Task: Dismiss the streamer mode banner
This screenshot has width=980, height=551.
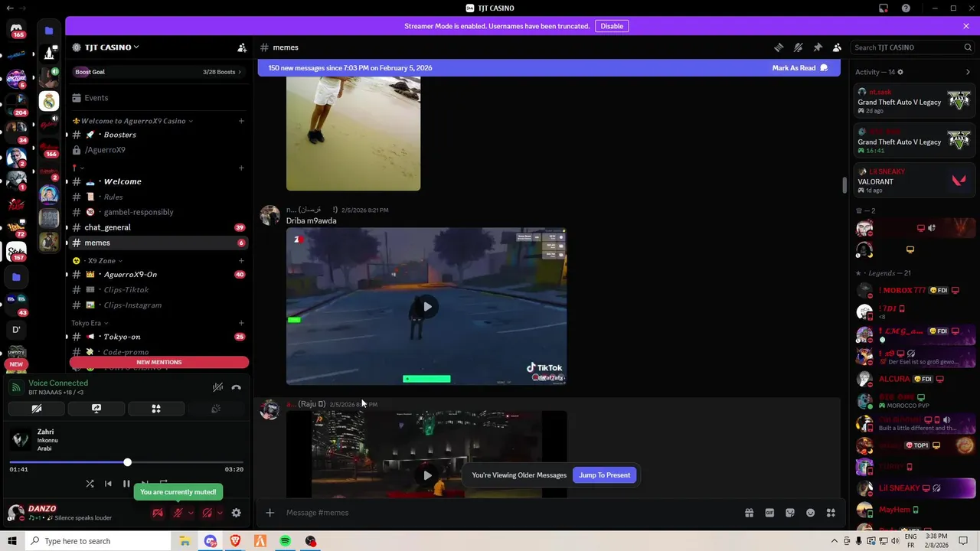Action: point(966,26)
